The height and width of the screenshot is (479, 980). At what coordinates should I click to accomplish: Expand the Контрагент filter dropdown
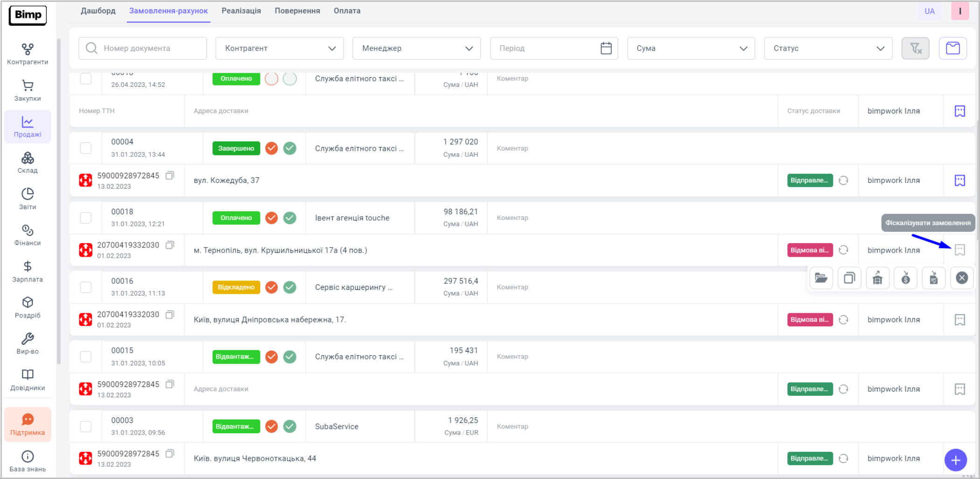click(280, 48)
